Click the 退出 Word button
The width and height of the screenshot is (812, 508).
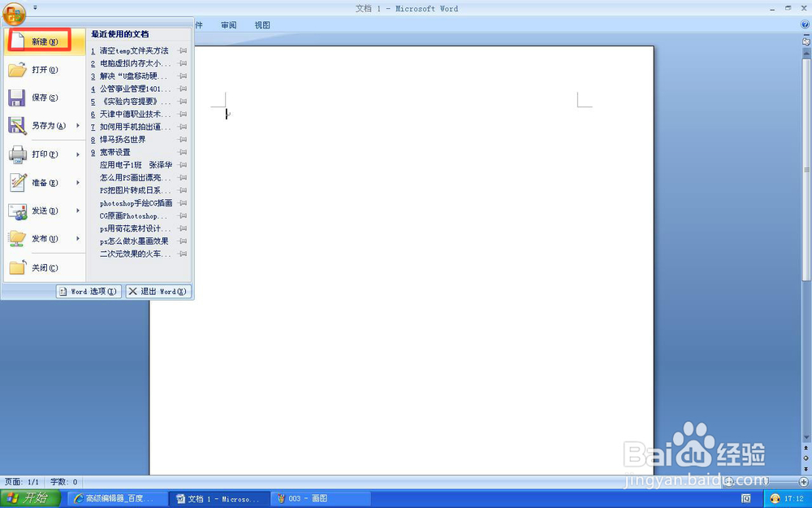[158, 291]
